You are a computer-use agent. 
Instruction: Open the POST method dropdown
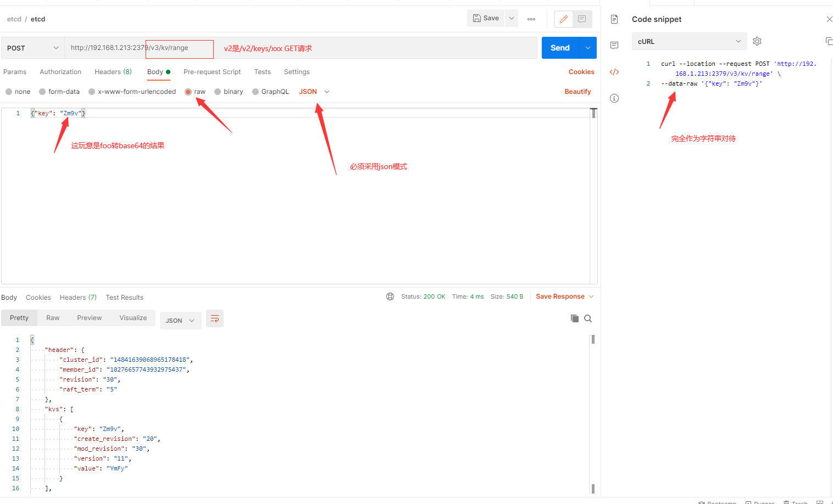pyautogui.click(x=32, y=48)
